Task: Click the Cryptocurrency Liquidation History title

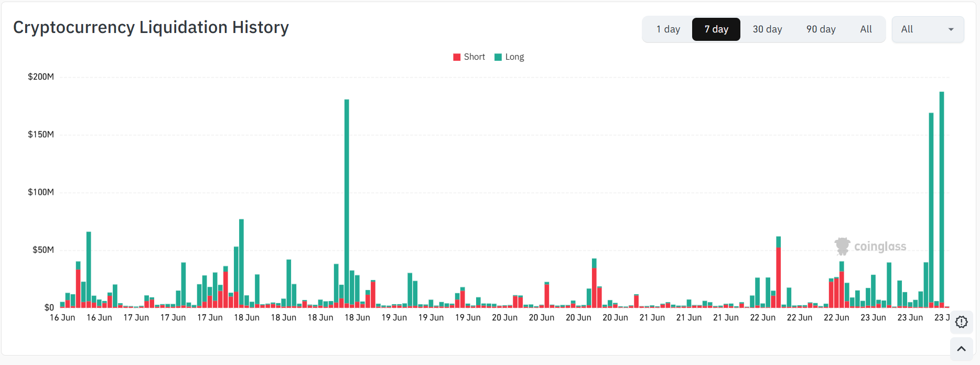Action: (x=151, y=27)
